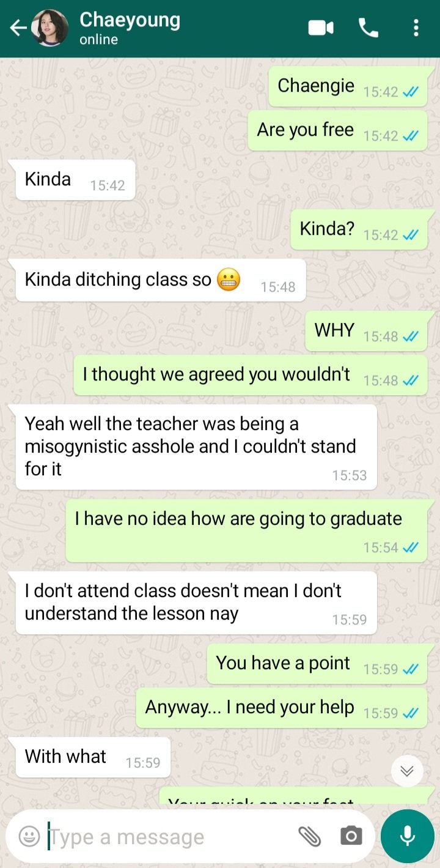Select the misogynistic teacher message bubble
The width and height of the screenshot is (440, 868).
click(196, 447)
